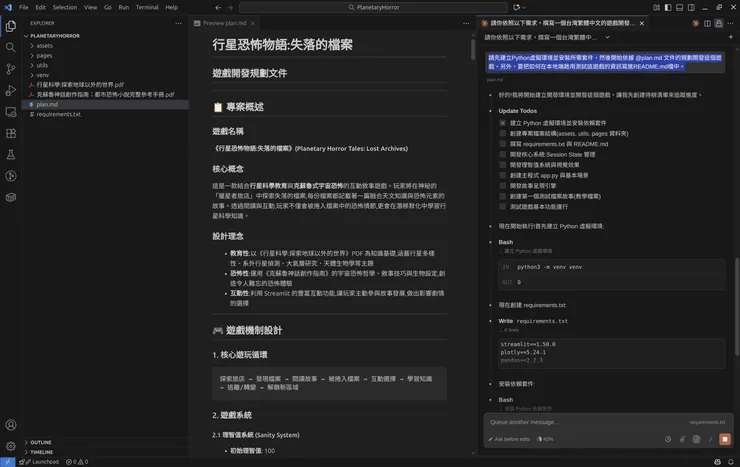Open Source Control view in activity bar
This screenshot has width=740, height=467.
point(10,69)
